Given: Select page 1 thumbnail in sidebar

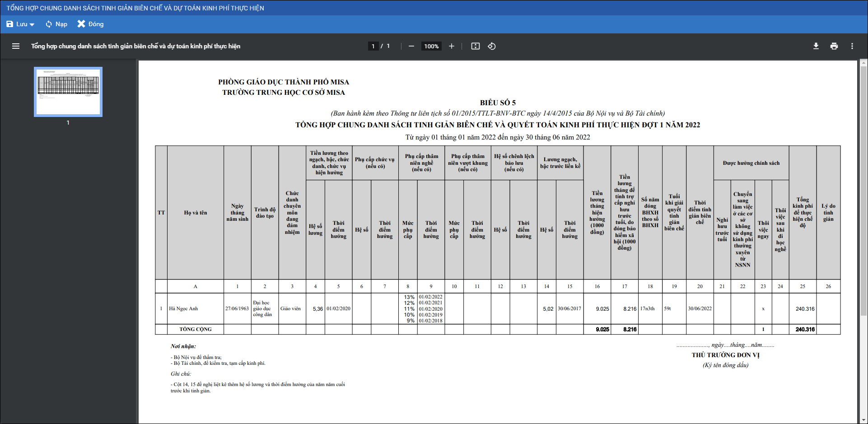Looking at the screenshot, I should 68,92.
